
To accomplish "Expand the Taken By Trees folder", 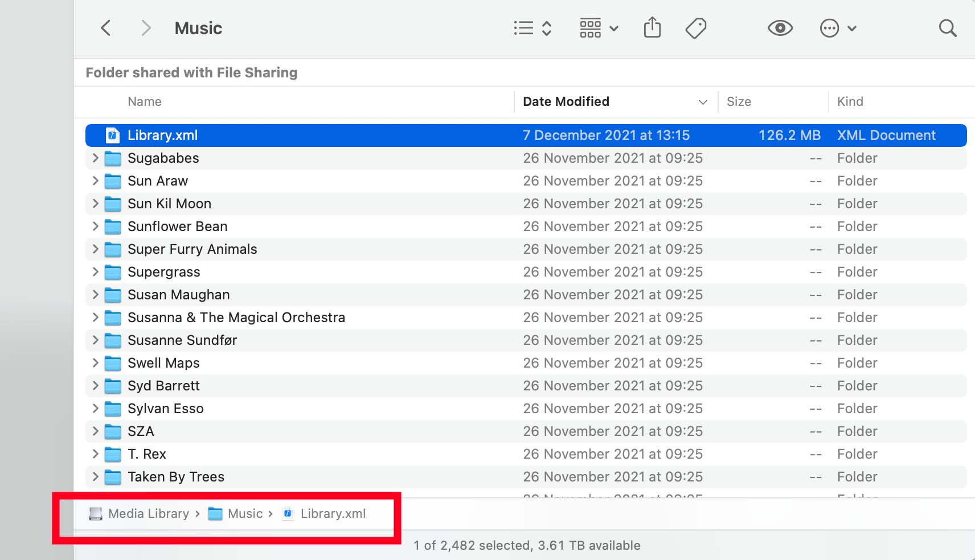I will [95, 476].
